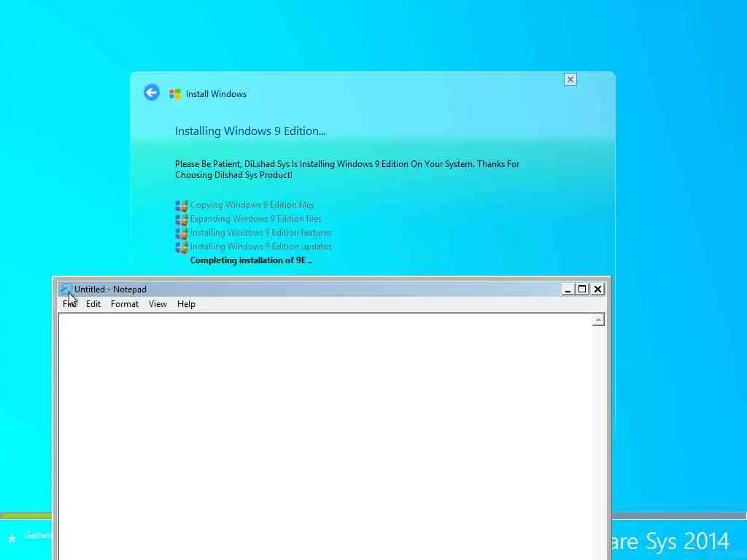This screenshot has width=747, height=560.
Task: Click the Windows logo beside Install Windows title
Action: 175,94
